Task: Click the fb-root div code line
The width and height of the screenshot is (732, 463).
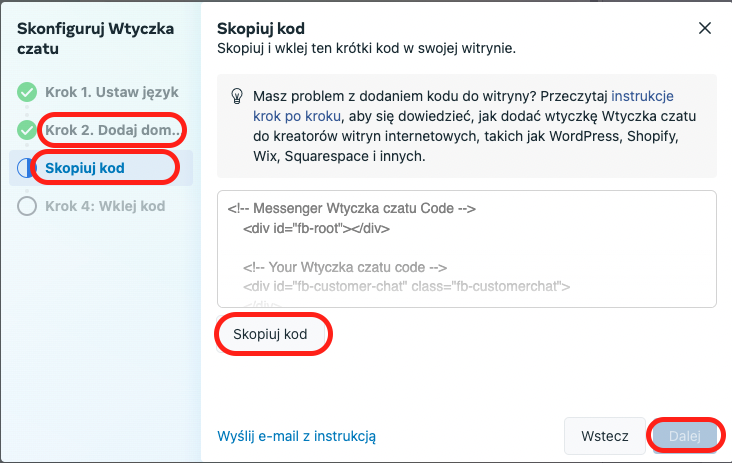Action: (x=315, y=228)
